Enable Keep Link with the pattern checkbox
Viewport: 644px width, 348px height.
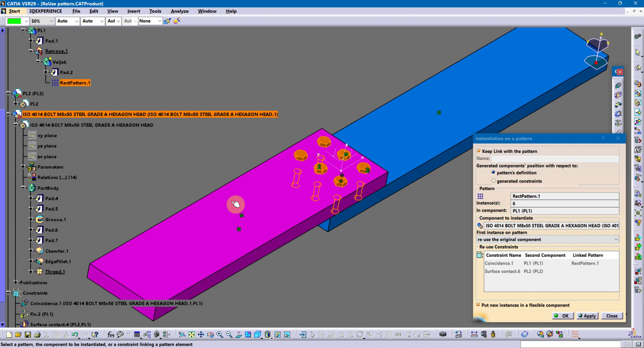[x=478, y=151]
